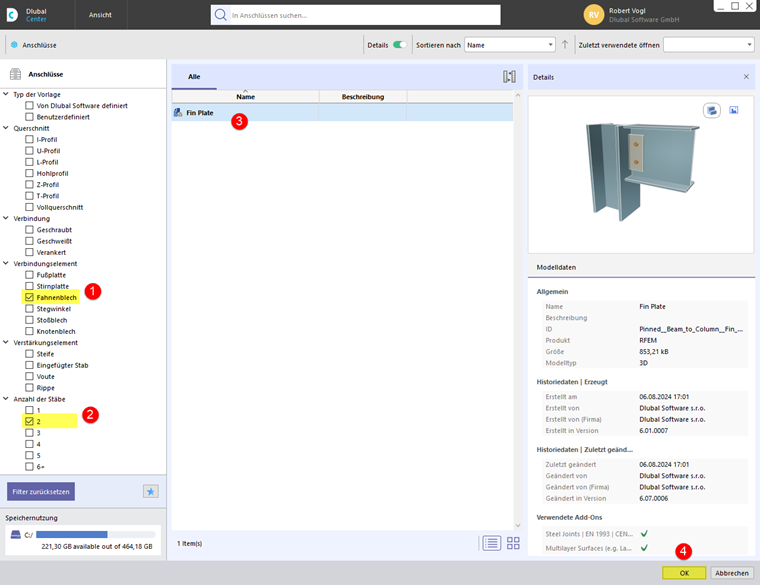Image resolution: width=760 pixels, height=585 pixels.
Task: Click the Pinned_Beam_to_Column ID value
Action: point(691,329)
